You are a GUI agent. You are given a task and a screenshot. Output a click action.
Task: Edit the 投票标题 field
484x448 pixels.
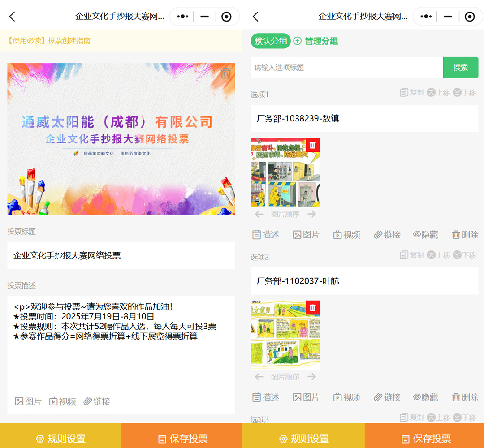point(121,255)
